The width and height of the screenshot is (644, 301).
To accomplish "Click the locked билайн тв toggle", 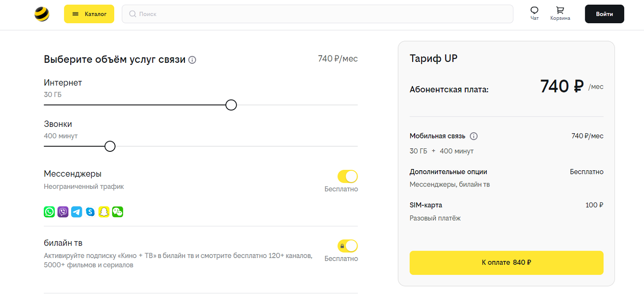I will tap(347, 246).
